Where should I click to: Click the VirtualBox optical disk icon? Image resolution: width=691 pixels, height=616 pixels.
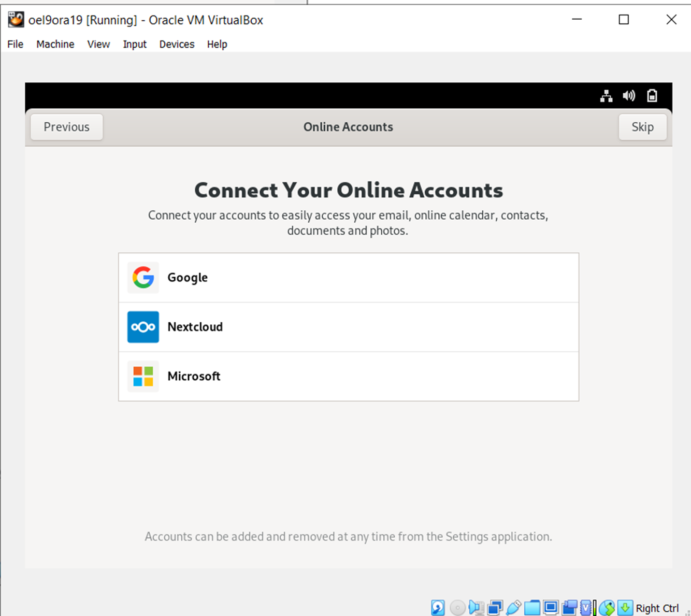[x=457, y=608]
